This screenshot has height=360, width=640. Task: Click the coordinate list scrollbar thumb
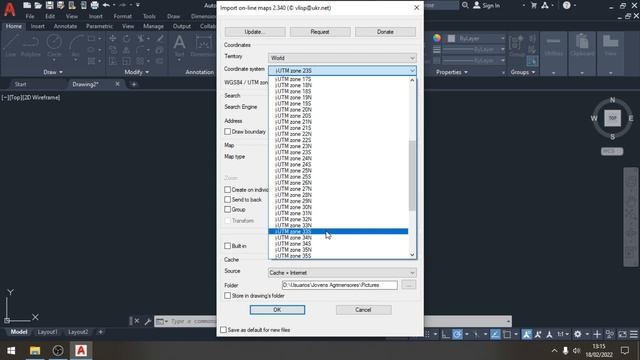pyautogui.click(x=412, y=176)
